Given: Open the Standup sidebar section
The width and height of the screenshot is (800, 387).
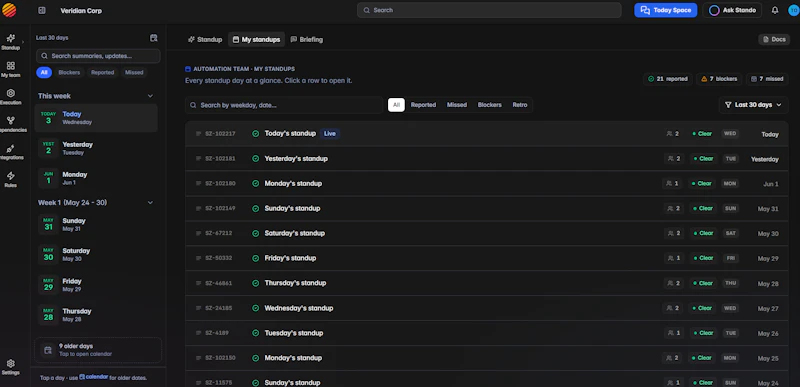Looking at the screenshot, I should 10,42.
